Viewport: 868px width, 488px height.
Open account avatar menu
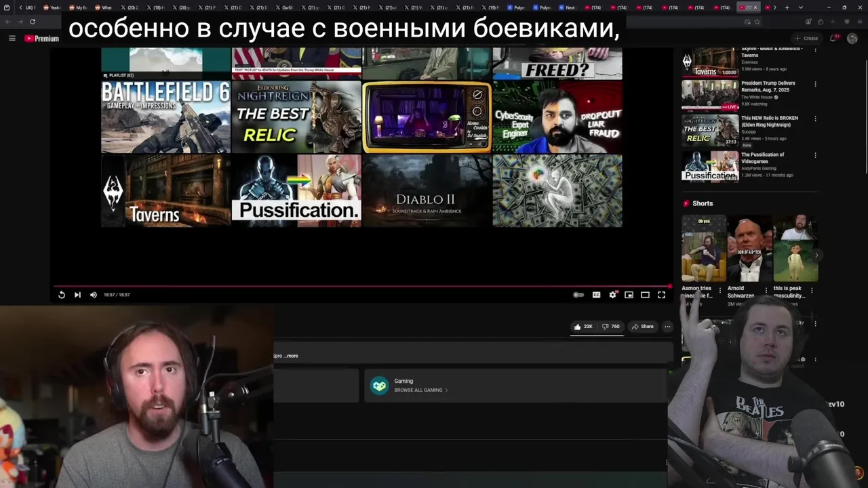click(x=853, y=39)
